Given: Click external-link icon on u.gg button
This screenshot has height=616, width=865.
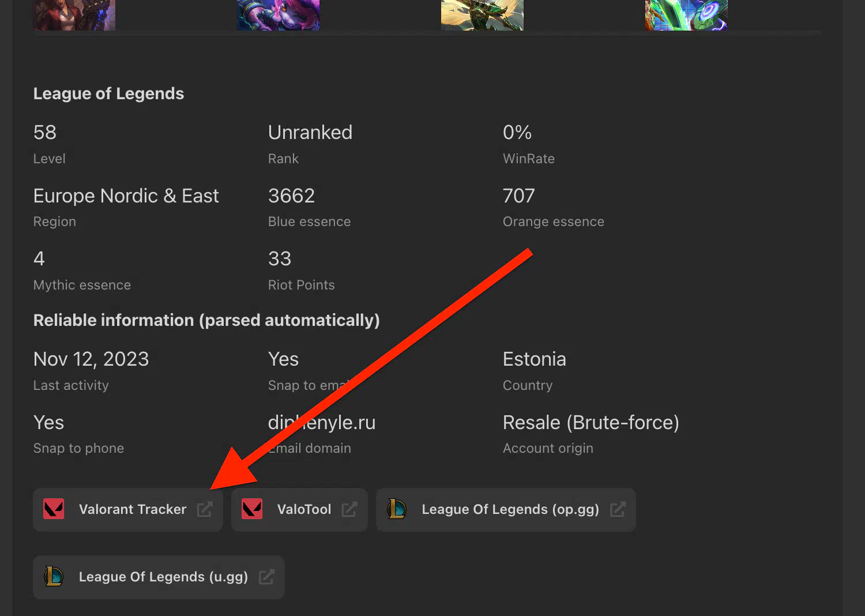Looking at the screenshot, I should [266, 577].
